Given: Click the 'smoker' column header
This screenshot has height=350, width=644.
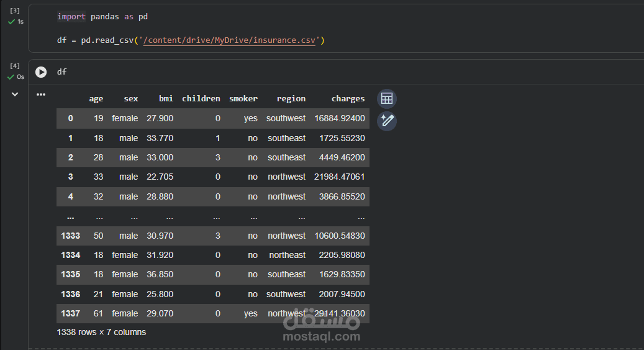Looking at the screenshot, I should coord(243,99).
